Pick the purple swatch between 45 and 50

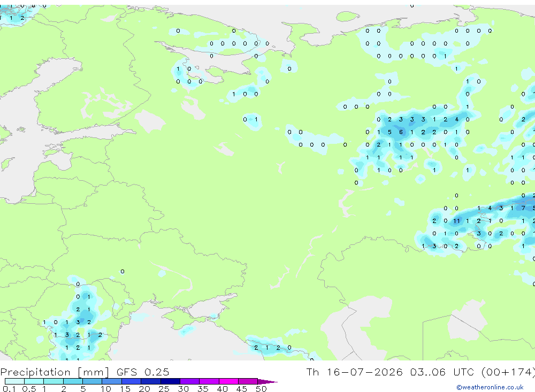[248, 381]
